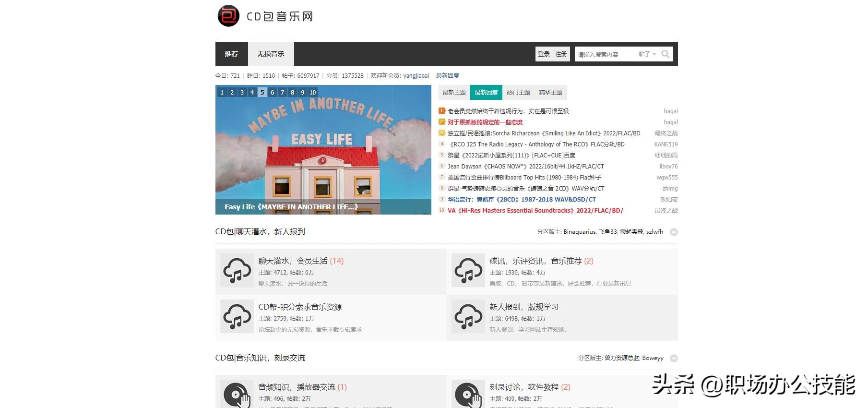Open author wgw555 profile link
The image size is (868, 408).
pyautogui.click(x=667, y=178)
